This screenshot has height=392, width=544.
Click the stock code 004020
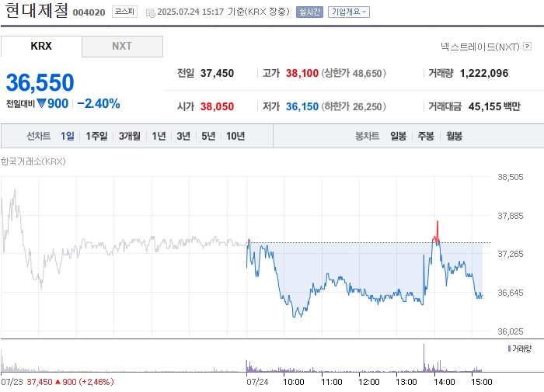point(89,12)
